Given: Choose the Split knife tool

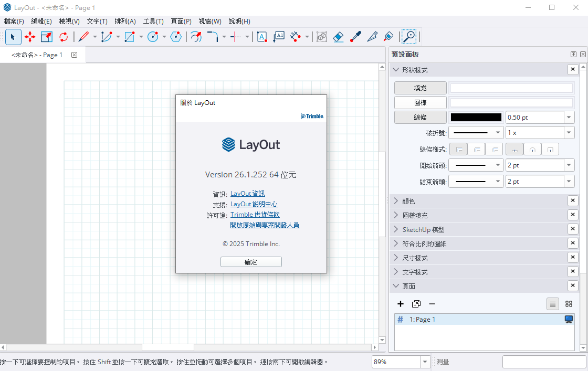Looking at the screenshot, I should pos(372,37).
